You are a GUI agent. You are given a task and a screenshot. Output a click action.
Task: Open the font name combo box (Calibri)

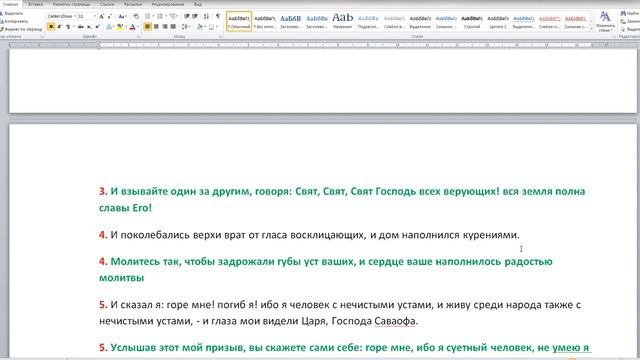pos(62,16)
